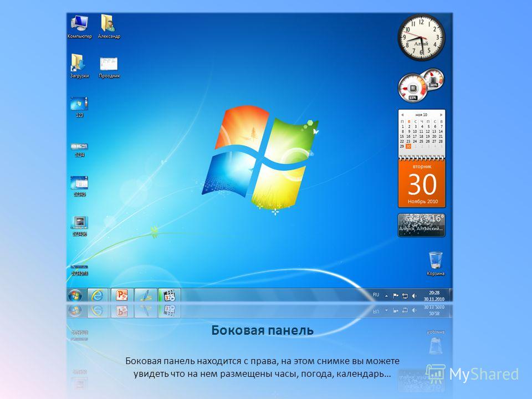
Task: Click the network tray icon
Action: pyautogui.click(x=405, y=296)
